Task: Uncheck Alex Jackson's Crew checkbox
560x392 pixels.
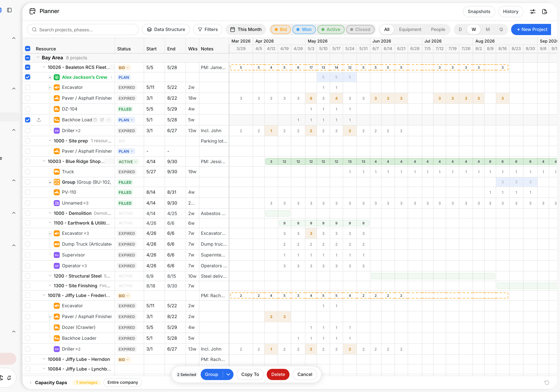Action: [x=28, y=77]
